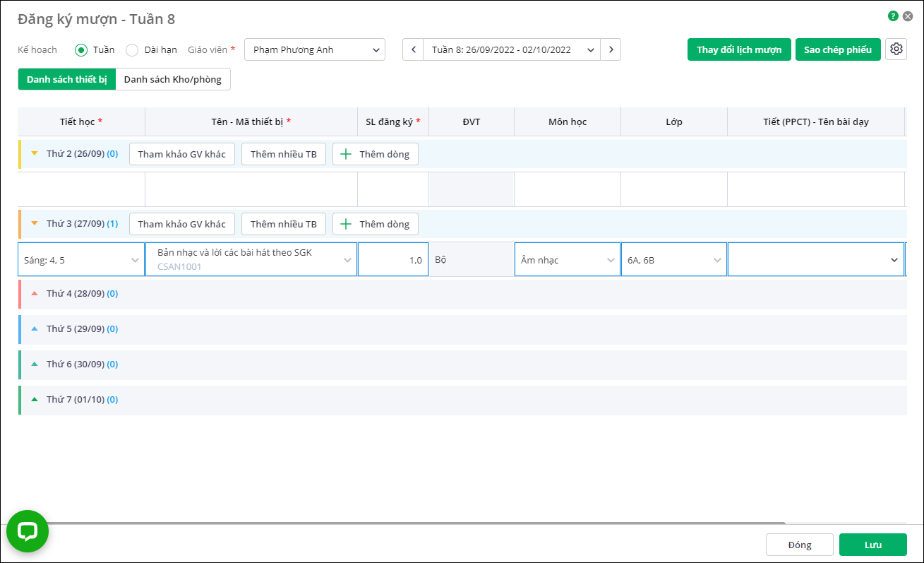Close the dialog with the X icon
Viewport: 924px width, 563px height.
pyautogui.click(x=908, y=16)
